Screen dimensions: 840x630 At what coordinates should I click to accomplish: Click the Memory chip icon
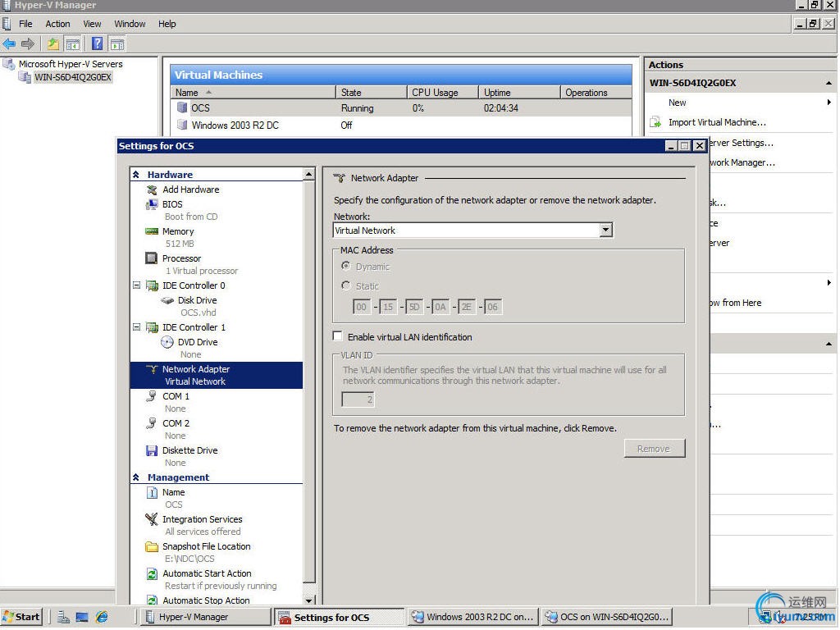(x=152, y=231)
